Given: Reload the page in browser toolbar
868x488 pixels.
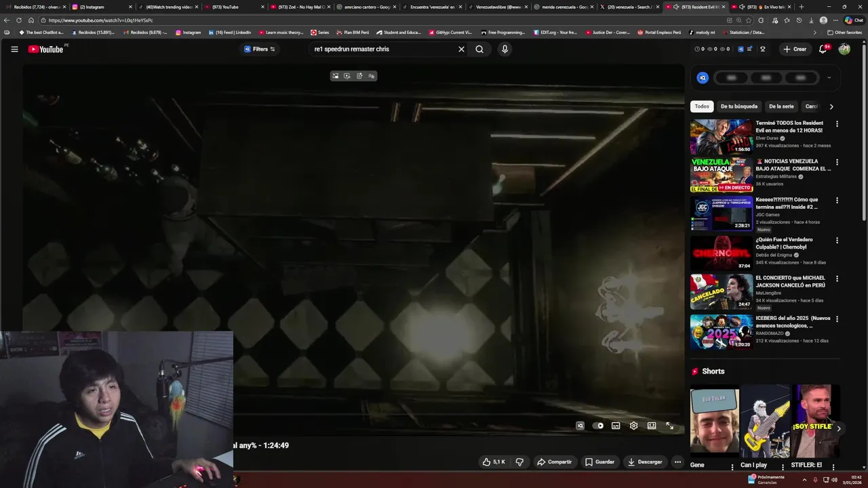Looking at the screenshot, I should pyautogui.click(x=18, y=20).
